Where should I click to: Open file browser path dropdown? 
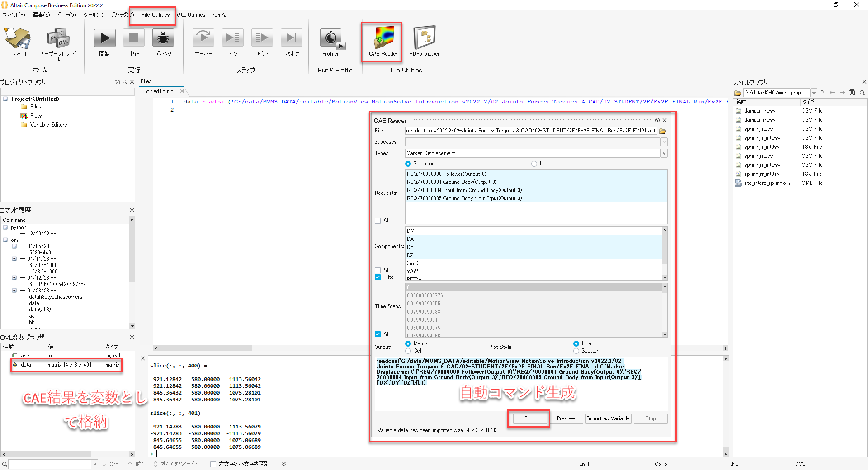click(x=814, y=93)
